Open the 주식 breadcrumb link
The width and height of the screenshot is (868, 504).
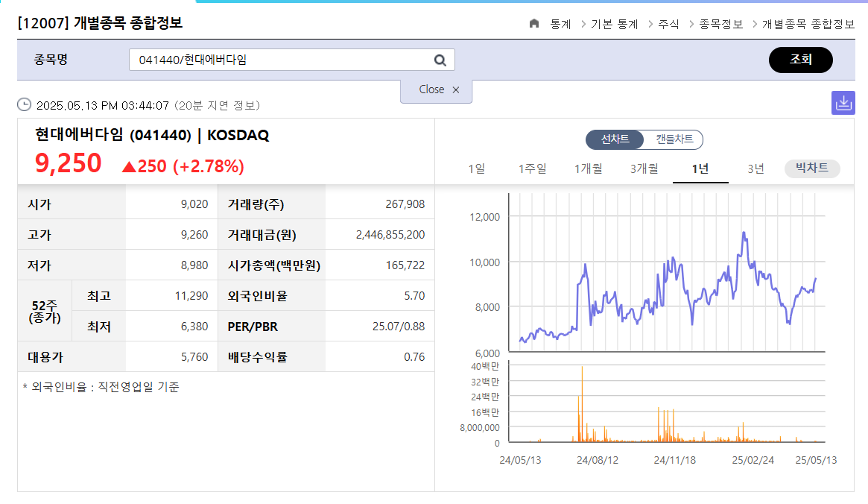coord(668,23)
